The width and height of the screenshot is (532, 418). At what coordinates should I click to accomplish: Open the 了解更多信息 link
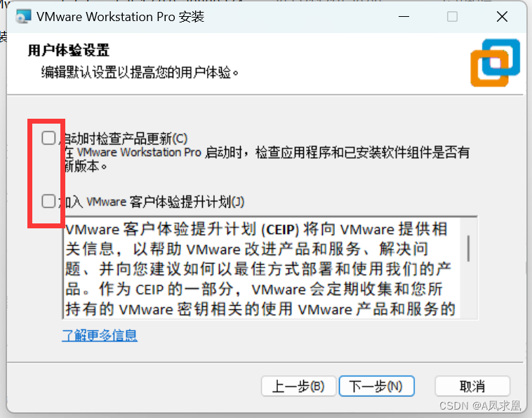pos(100,336)
